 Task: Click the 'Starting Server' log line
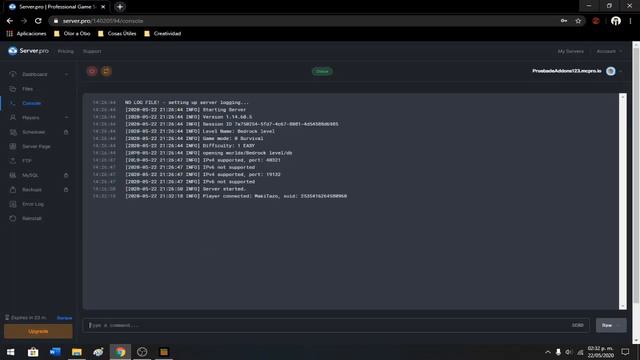(x=185, y=110)
